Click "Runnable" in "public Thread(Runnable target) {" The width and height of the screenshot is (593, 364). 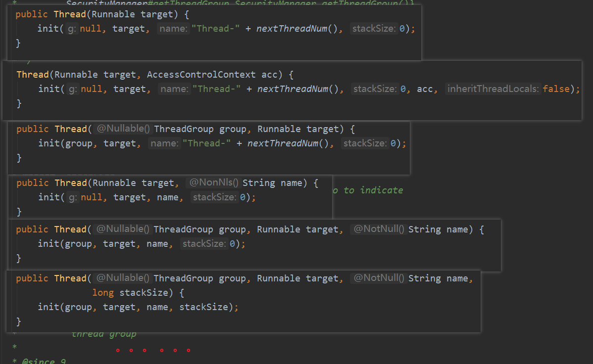pos(113,14)
